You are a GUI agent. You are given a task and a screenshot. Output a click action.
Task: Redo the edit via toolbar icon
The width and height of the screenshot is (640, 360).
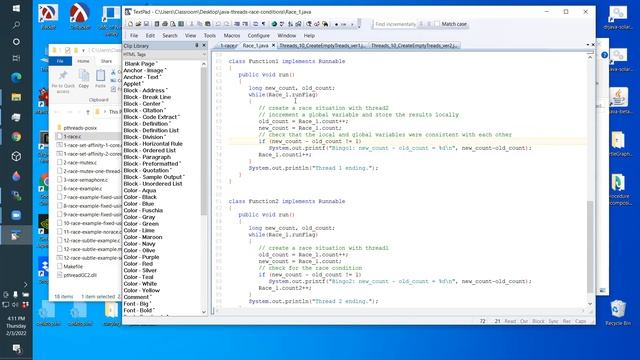coord(226,24)
